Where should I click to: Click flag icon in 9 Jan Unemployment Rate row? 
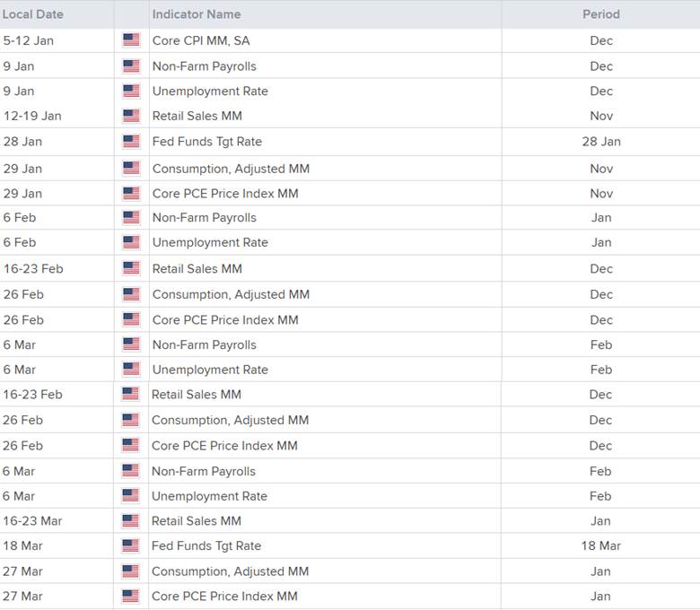pos(131,91)
